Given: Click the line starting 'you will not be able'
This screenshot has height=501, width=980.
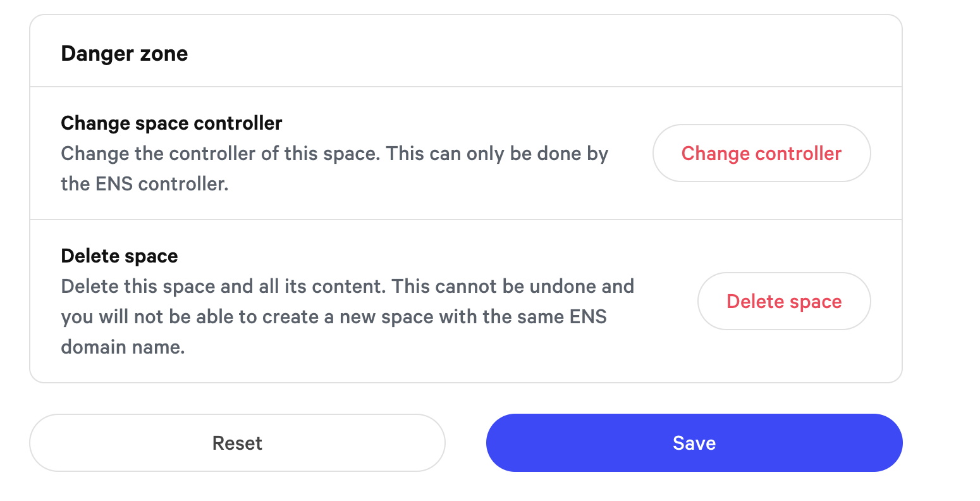Looking at the screenshot, I should click(333, 316).
